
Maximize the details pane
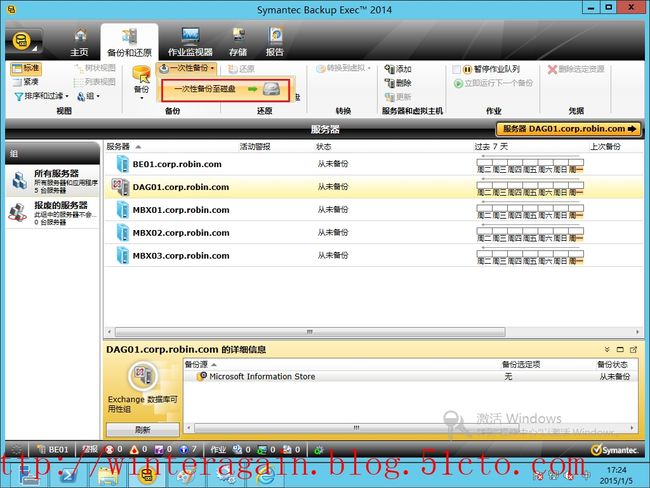620,350
